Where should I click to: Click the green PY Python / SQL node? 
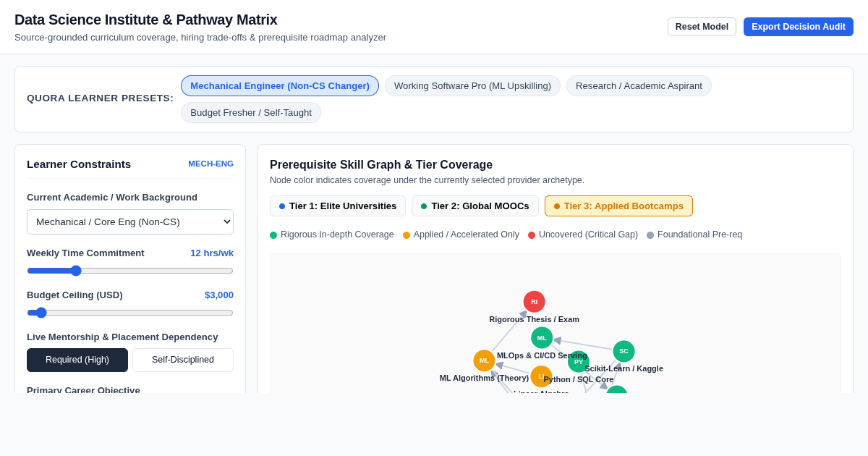tap(579, 362)
